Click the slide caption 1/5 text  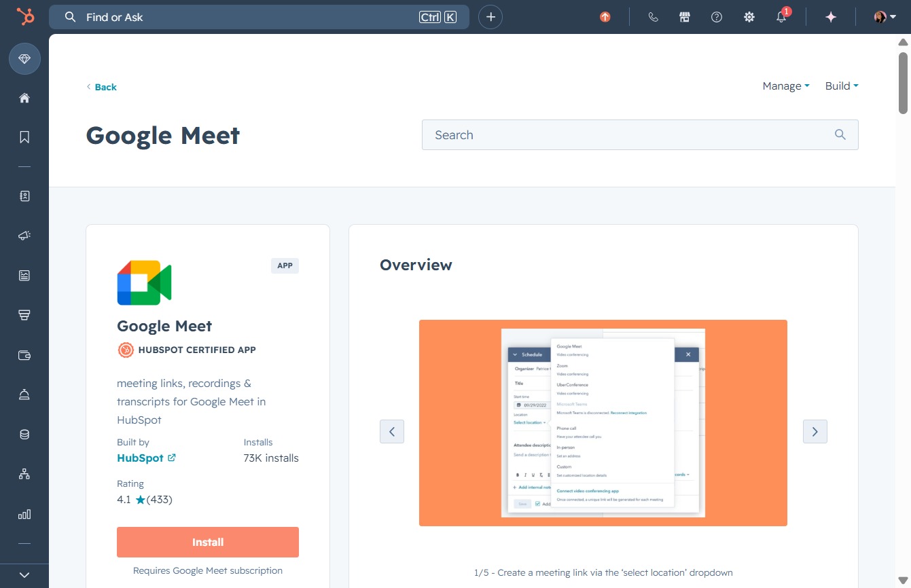(x=603, y=572)
